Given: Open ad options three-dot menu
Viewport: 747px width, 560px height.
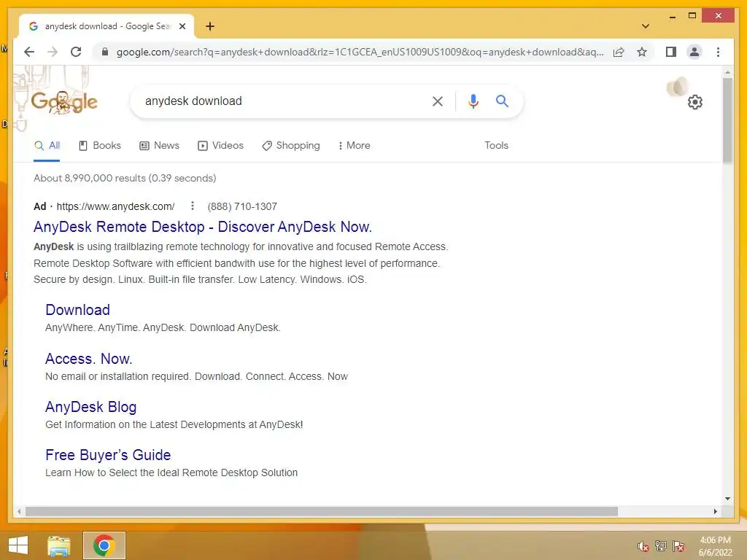Looking at the screenshot, I should (x=193, y=206).
